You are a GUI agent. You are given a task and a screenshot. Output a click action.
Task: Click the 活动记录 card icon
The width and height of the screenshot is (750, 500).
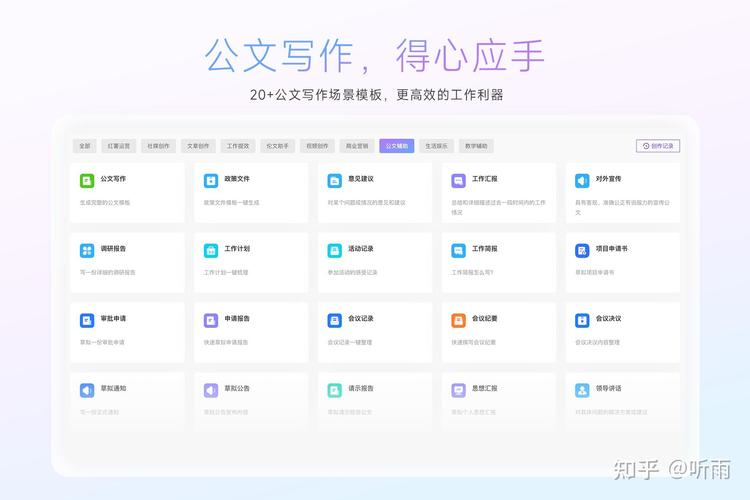coord(334,251)
